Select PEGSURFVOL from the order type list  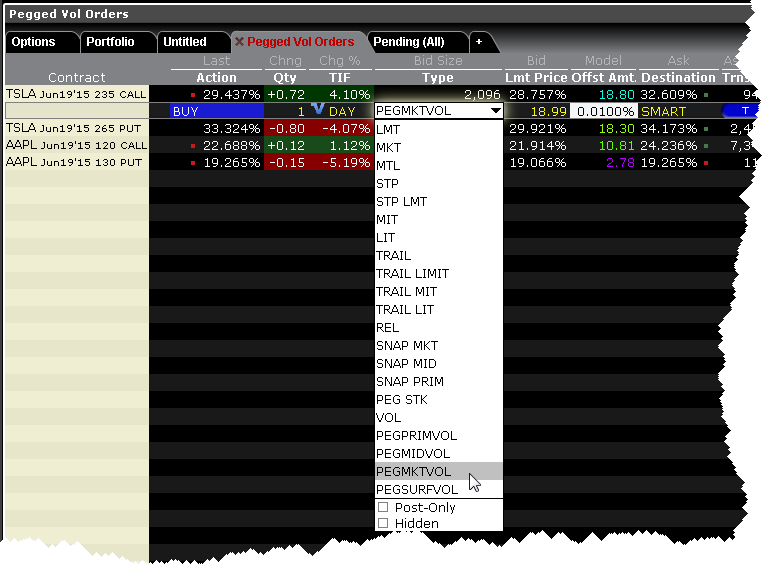click(x=417, y=489)
